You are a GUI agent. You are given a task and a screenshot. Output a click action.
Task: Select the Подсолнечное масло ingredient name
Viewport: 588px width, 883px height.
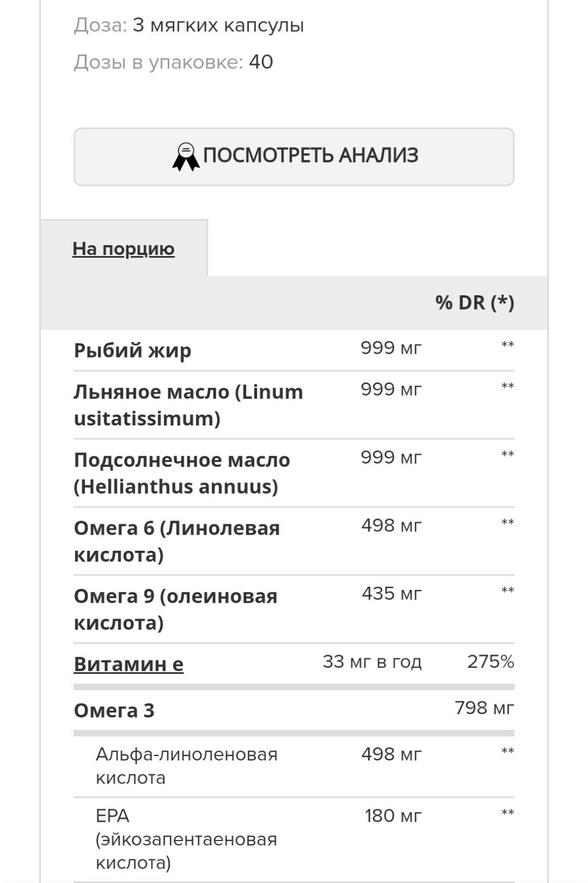pos(182,473)
